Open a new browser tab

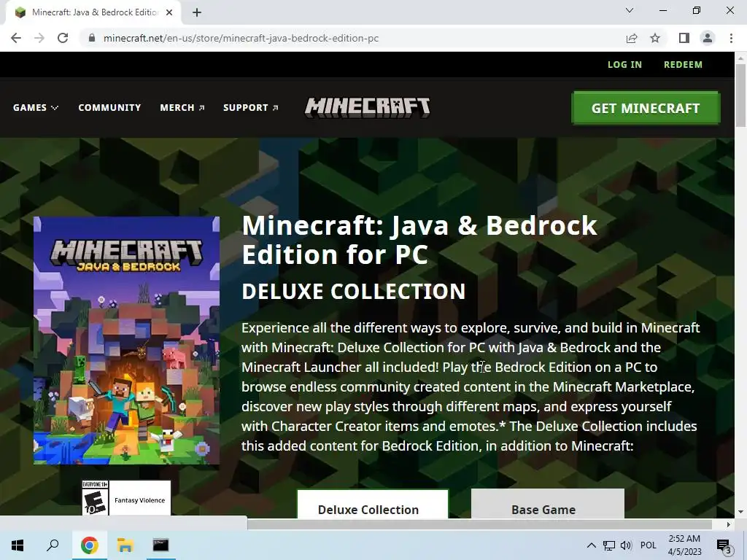pyautogui.click(x=197, y=13)
